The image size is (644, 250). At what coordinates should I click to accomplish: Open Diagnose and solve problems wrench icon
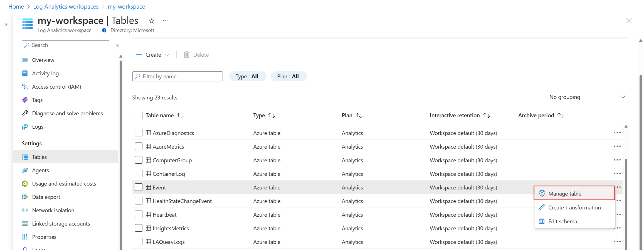coord(25,113)
